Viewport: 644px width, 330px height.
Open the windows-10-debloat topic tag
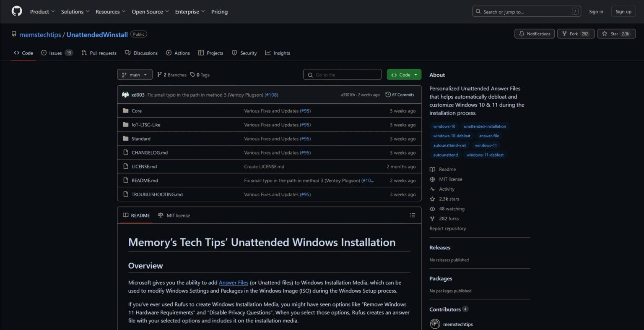[x=452, y=136]
